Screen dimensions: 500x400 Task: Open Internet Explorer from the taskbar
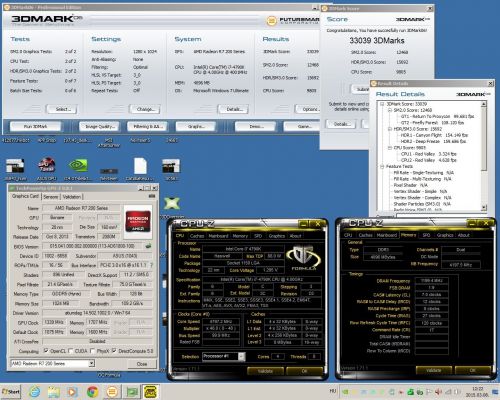click(x=34, y=391)
